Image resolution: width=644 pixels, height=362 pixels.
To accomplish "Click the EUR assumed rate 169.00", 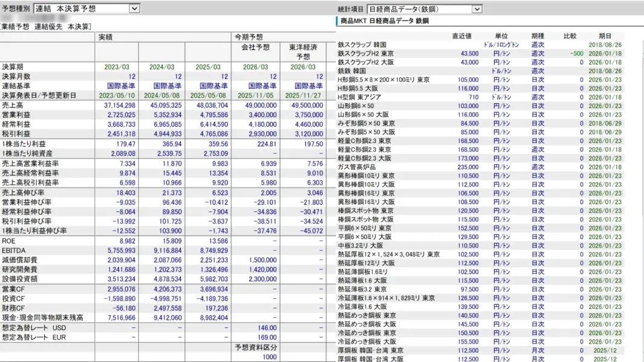I will pyautogui.click(x=267, y=337).
